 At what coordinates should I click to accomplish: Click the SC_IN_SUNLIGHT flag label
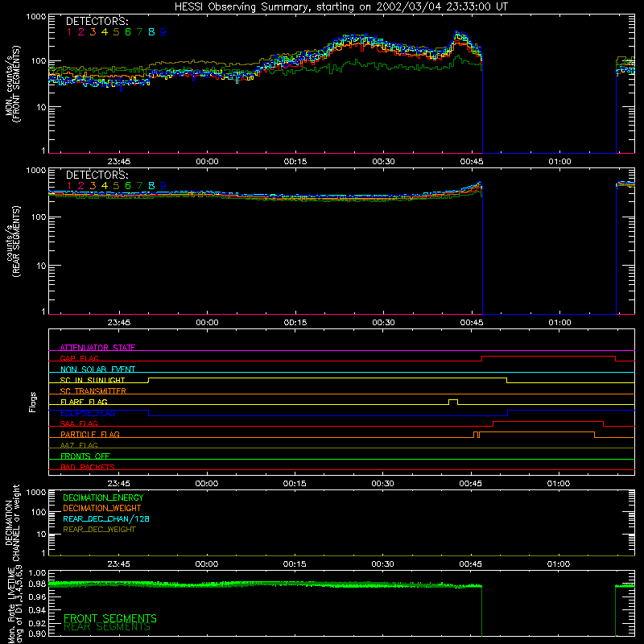click(93, 380)
